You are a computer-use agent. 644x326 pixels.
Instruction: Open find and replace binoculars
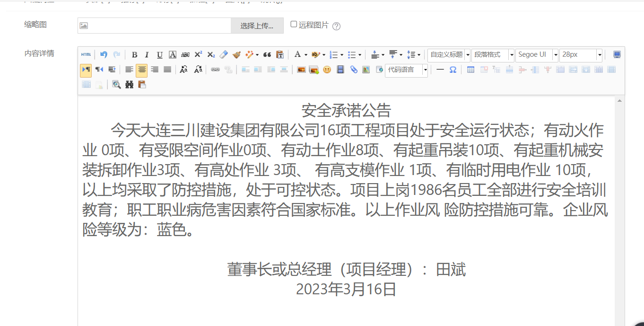129,85
